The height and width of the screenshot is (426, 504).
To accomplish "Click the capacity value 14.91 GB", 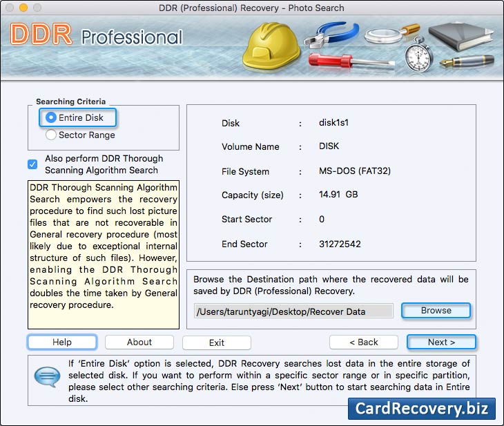I will 338,195.
